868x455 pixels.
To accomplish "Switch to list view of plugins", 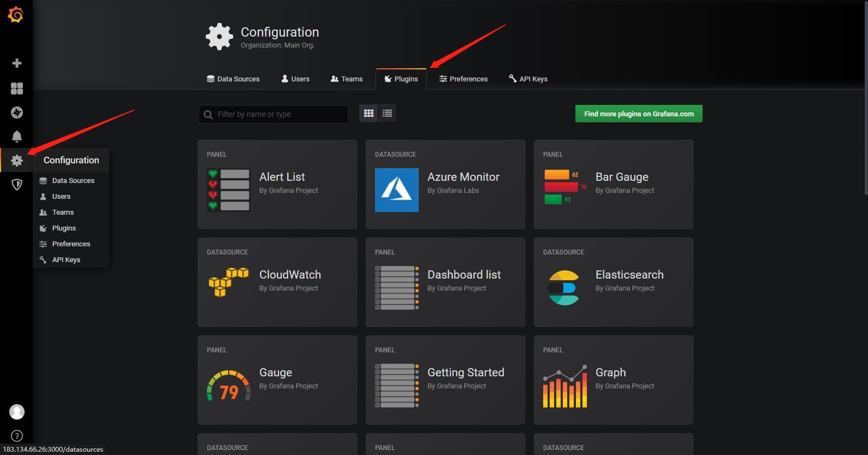I will click(387, 114).
